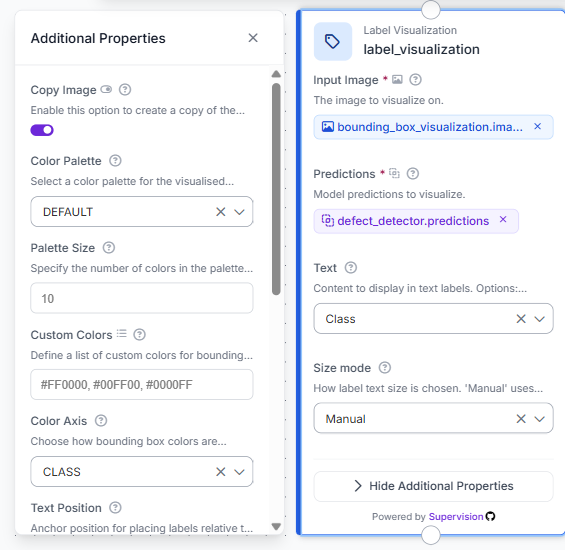This screenshot has width=565, height=550.
Task: Open the Supervision link
Action: [x=456, y=516]
